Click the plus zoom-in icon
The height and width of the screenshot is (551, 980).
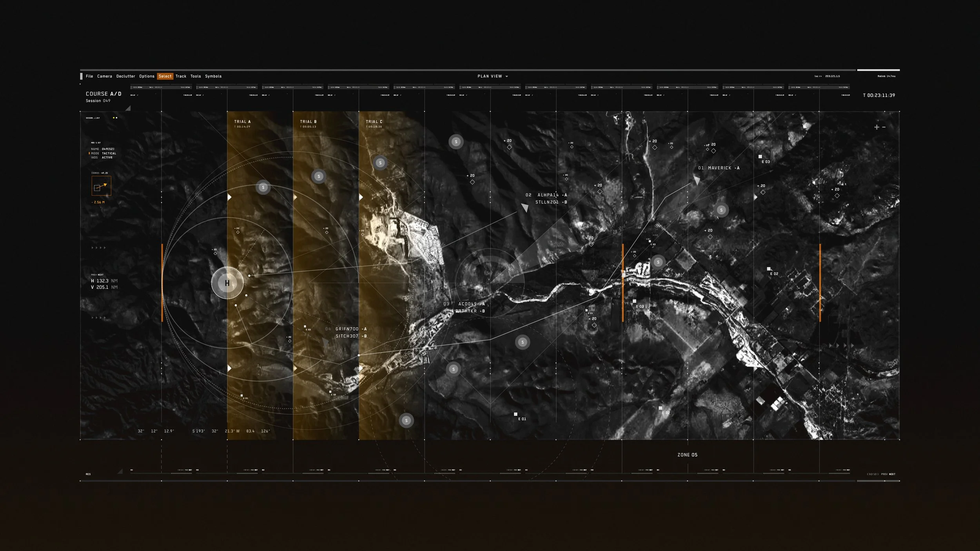coord(877,127)
